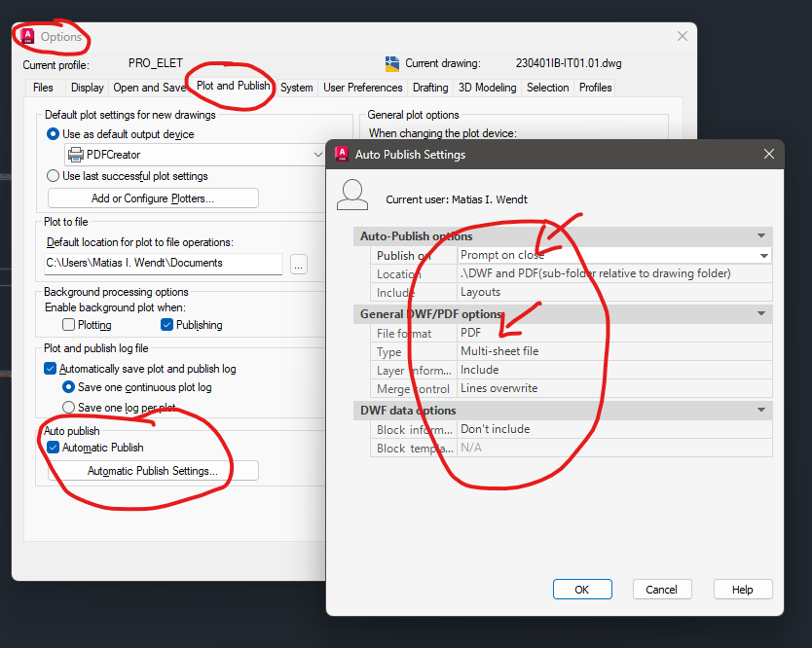Screen dimensions: 812x648
Task: Uncheck the Automatic Publish checkbox
Action: pyautogui.click(x=53, y=448)
